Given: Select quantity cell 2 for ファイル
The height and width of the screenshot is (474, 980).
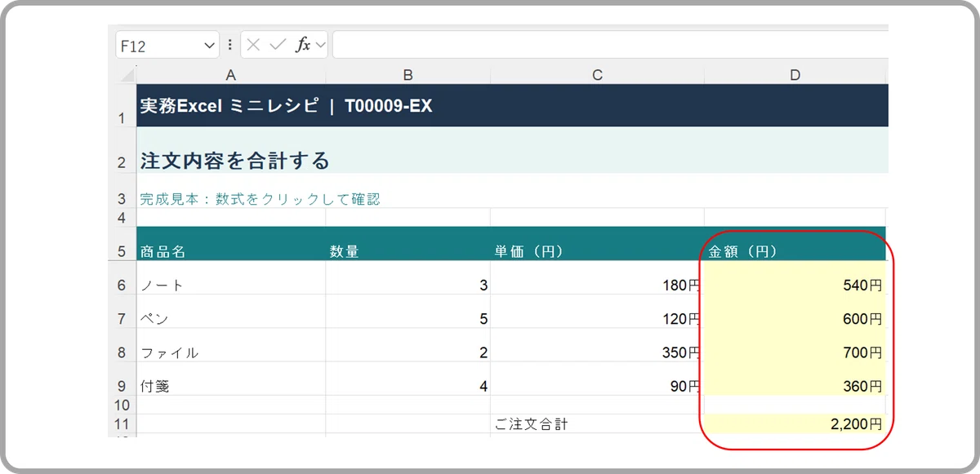Looking at the screenshot, I should coord(408,344).
